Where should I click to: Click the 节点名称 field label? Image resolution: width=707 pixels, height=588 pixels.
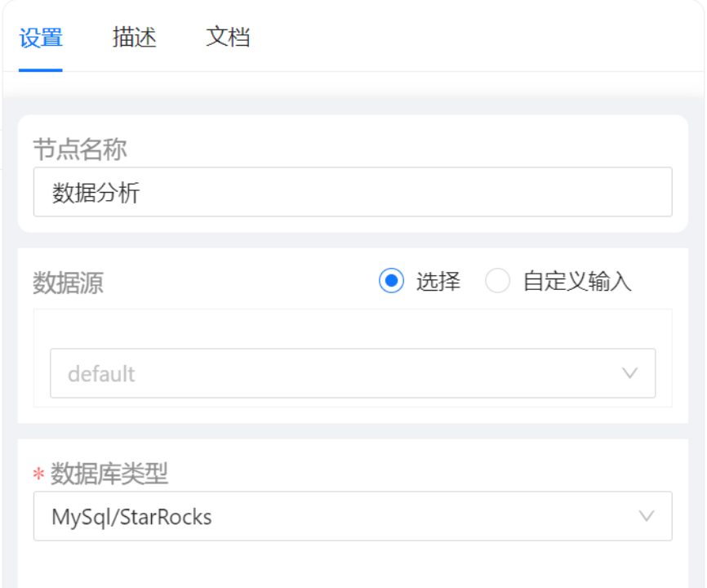point(80,149)
